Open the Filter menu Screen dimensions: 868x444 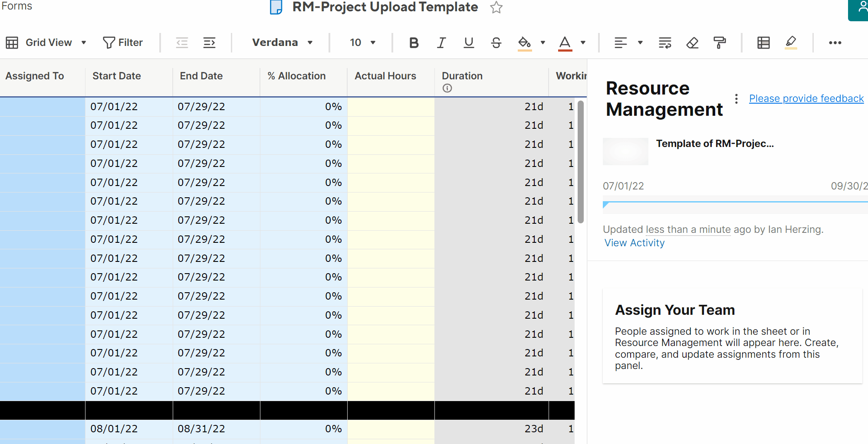click(x=123, y=42)
